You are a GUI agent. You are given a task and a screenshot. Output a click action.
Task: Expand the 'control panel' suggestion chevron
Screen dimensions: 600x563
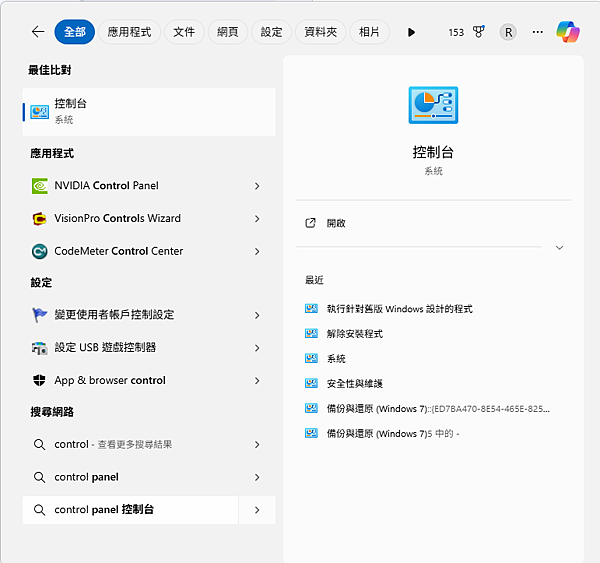257,477
